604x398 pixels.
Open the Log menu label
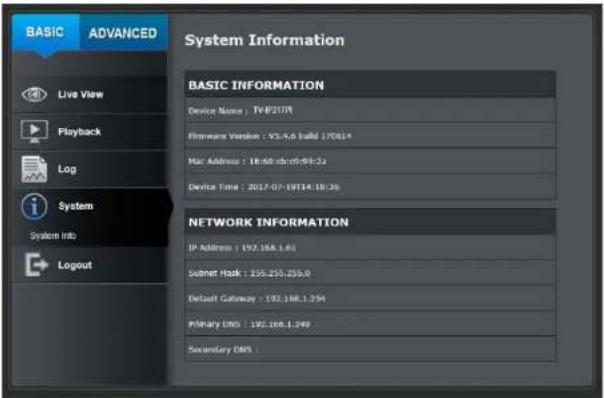[x=67, y=169]
